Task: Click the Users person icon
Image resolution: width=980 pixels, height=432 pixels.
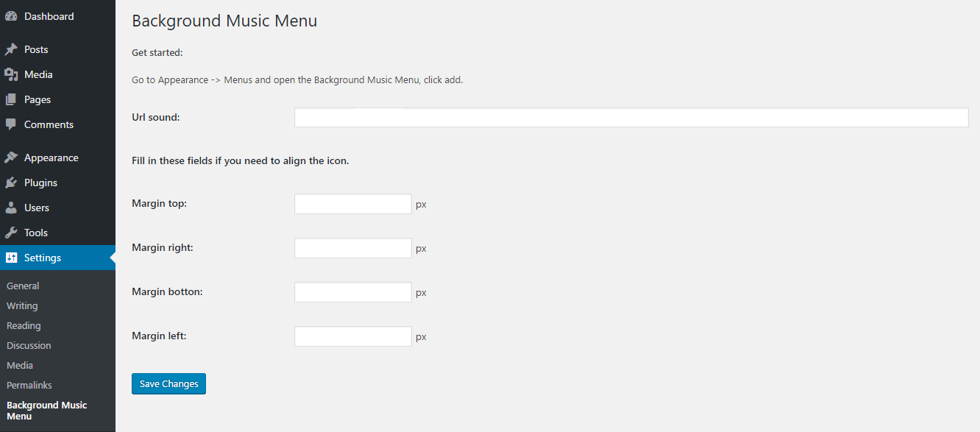Action: pos(11,208)
